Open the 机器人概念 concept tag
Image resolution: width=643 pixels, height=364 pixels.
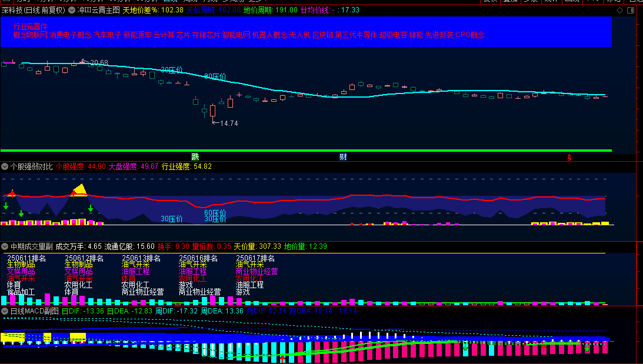[270, 35]
